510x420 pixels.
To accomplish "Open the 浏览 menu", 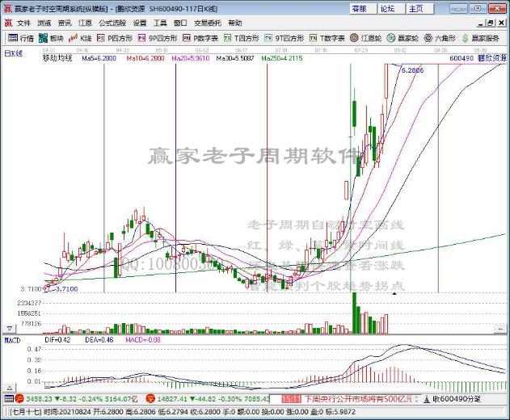I will point(44,23).
